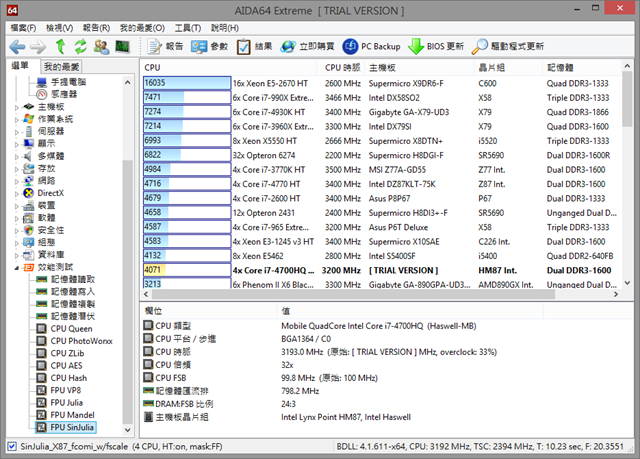Open the 參數 parameters toolbar button
The image size is (640, 459).
[x=209, y=47]
